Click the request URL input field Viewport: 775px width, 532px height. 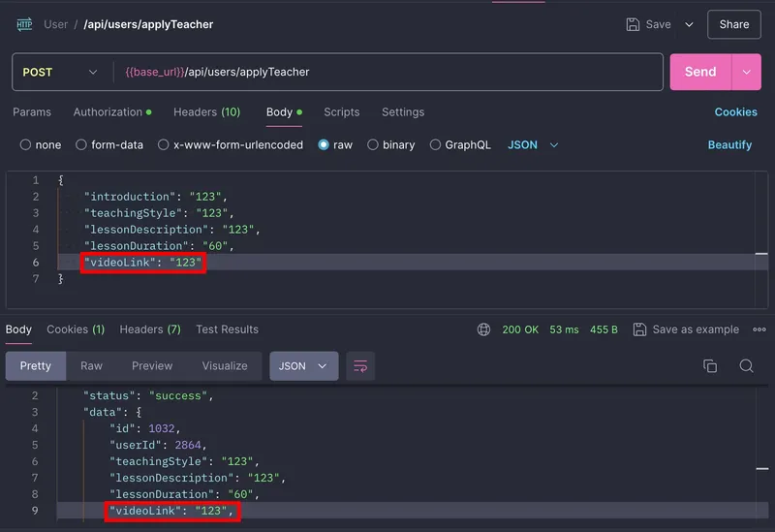[x=387, y=72]
